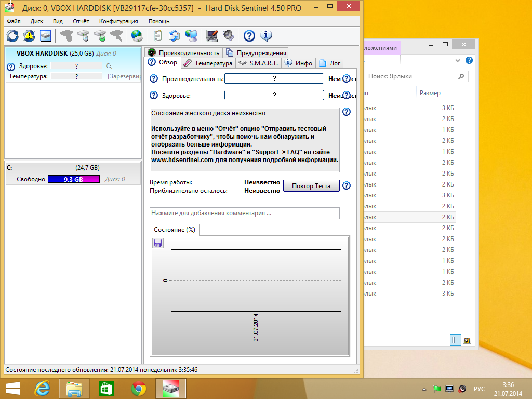
Task: Click РУС language indicator in tray
Action: (479, 389)
